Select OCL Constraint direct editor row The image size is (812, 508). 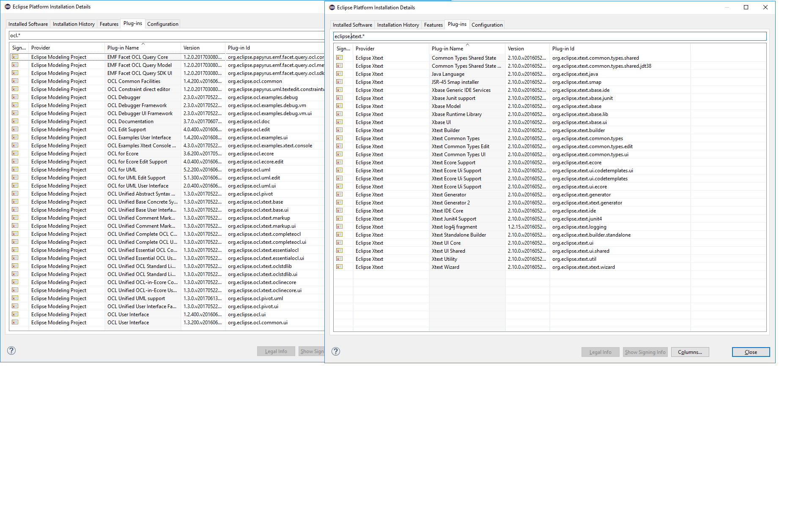click(x=167, y=89)
